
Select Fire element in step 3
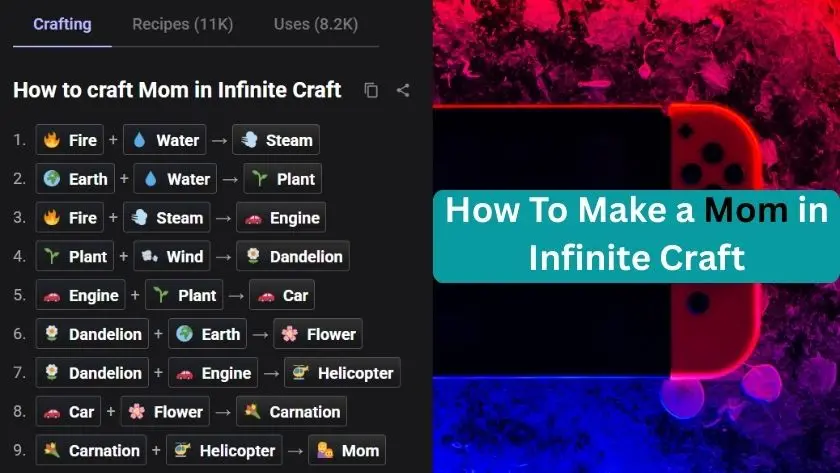70,217
